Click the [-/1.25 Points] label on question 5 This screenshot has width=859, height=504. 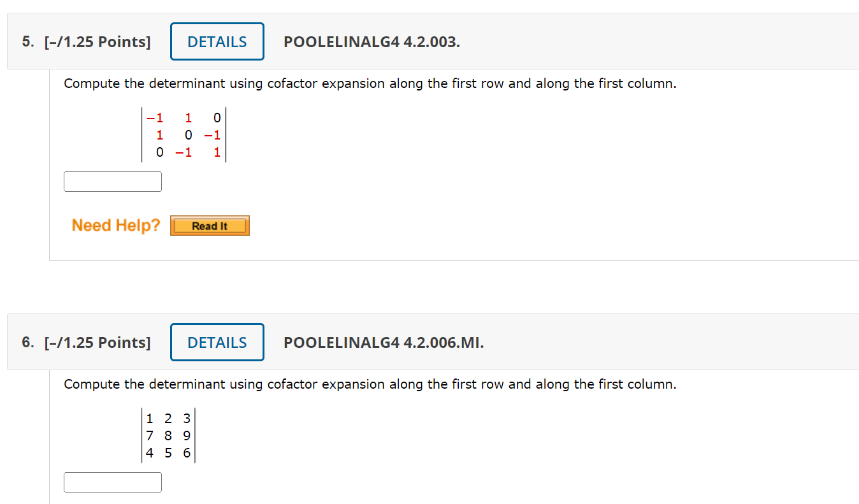coord(97,41)
